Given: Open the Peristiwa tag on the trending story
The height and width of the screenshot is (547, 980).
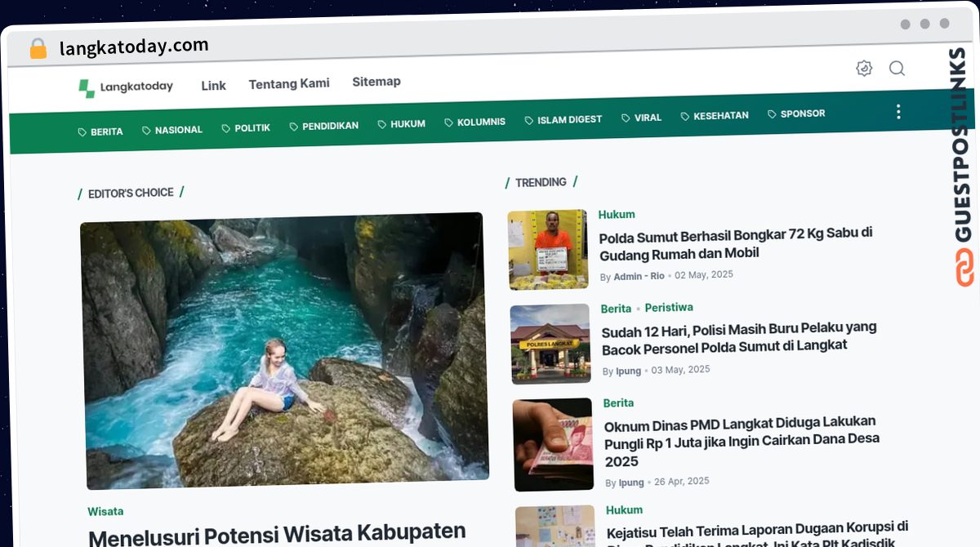Looking at the screenshot, I should [x=669, y=308].
